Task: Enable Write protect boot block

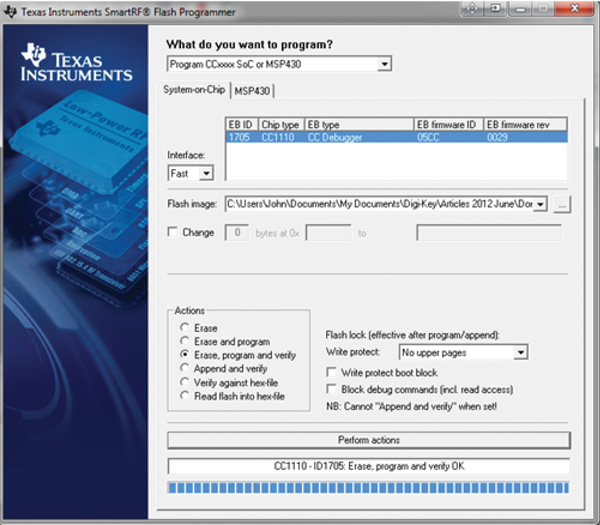Action: (x=333, y=373)
